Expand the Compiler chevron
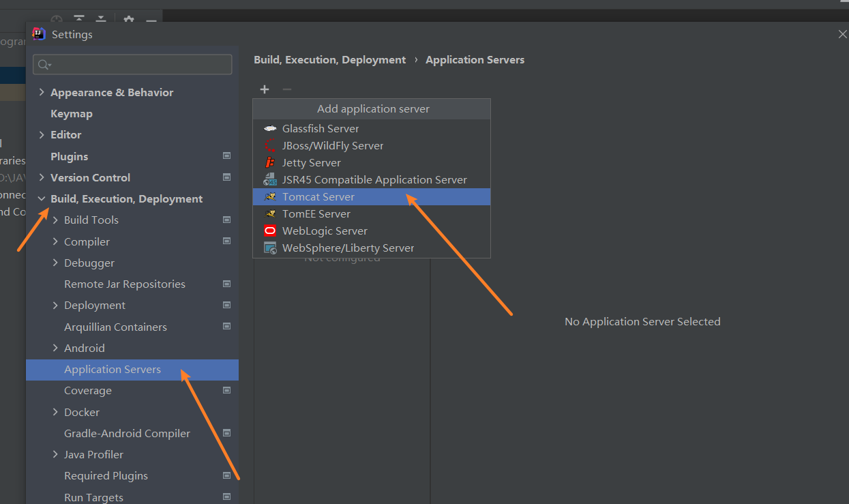The image size is (849, 504). click(x=55, y=241)
